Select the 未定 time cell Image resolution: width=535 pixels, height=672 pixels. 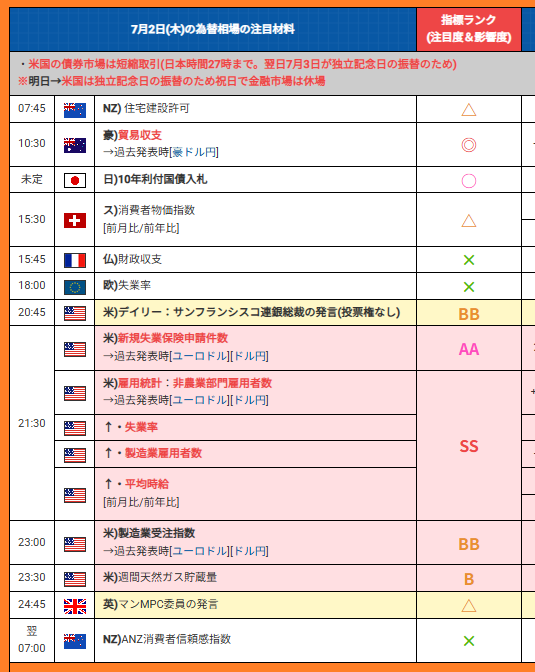coord(32,179)
